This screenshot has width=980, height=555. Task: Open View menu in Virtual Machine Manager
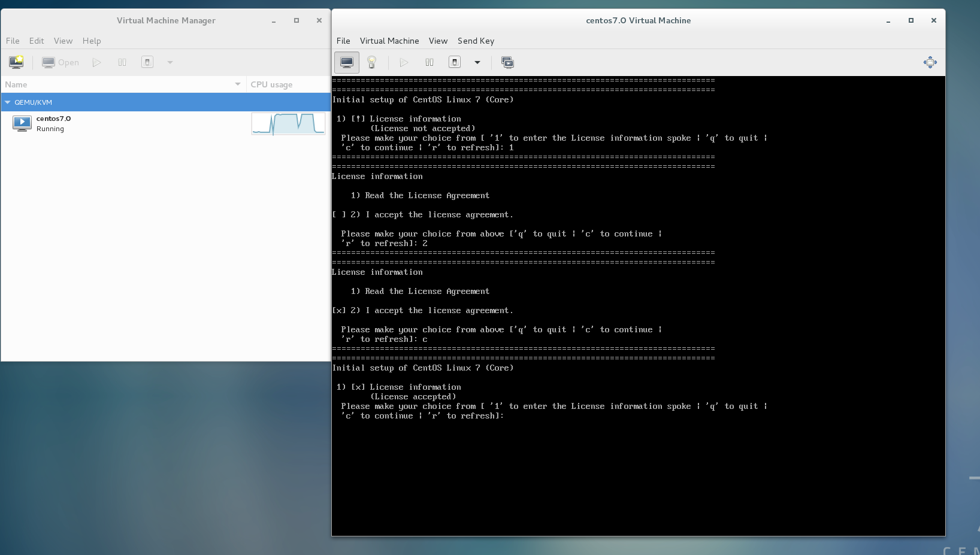click(63, 41)
